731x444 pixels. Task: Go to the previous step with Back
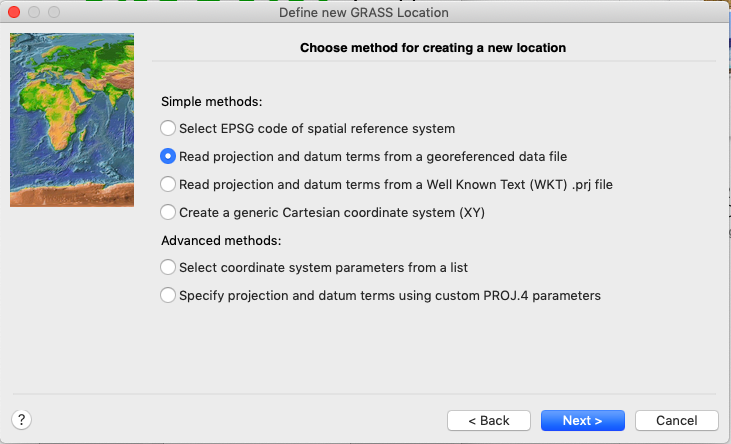point(489,420)
